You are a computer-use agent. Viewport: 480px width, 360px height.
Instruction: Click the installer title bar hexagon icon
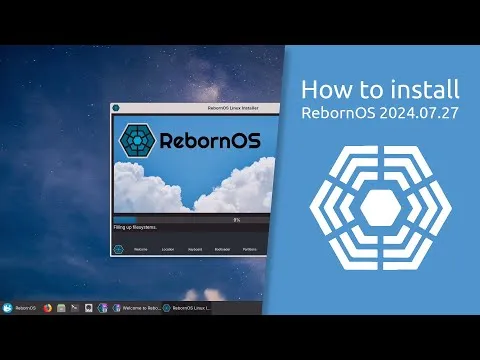tap(116, 108)
